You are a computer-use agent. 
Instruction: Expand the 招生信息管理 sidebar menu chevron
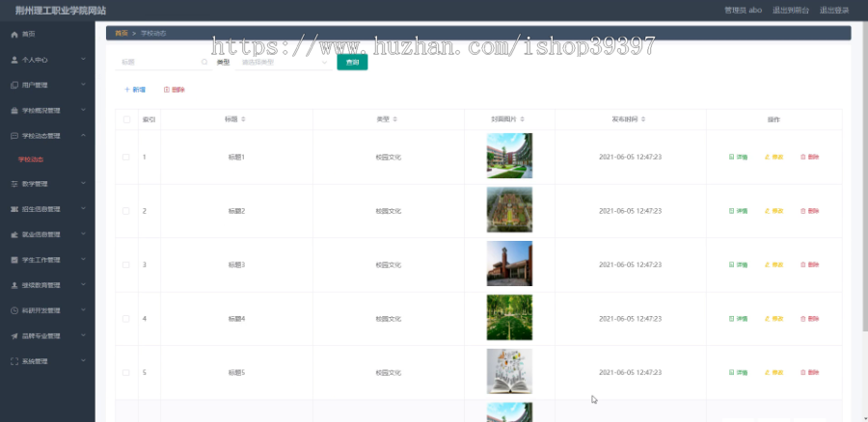83,208
